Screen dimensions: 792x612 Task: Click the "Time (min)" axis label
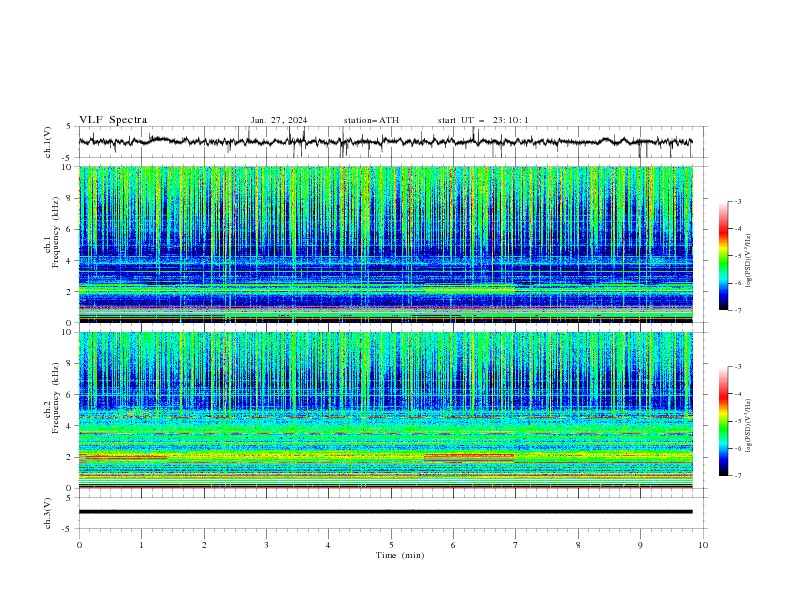click(x=400, y=555)
